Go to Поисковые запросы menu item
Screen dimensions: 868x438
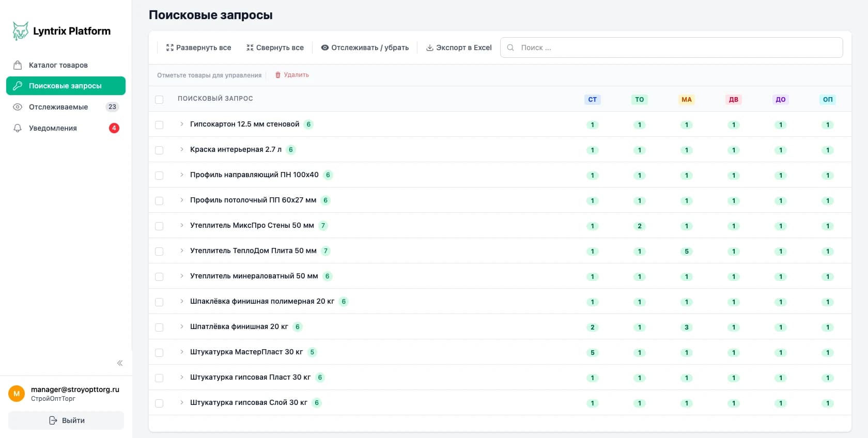(65, 86)
